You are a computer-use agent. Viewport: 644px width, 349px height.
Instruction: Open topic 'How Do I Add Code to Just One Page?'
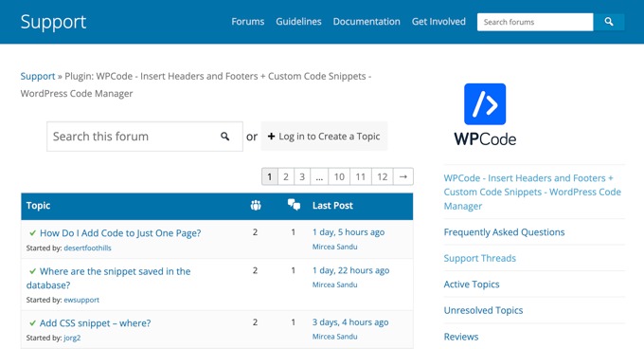(x=120, y=233)
